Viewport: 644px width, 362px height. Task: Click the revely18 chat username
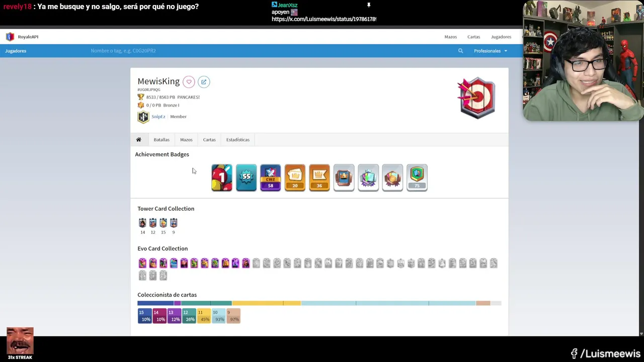pos(17,7)
